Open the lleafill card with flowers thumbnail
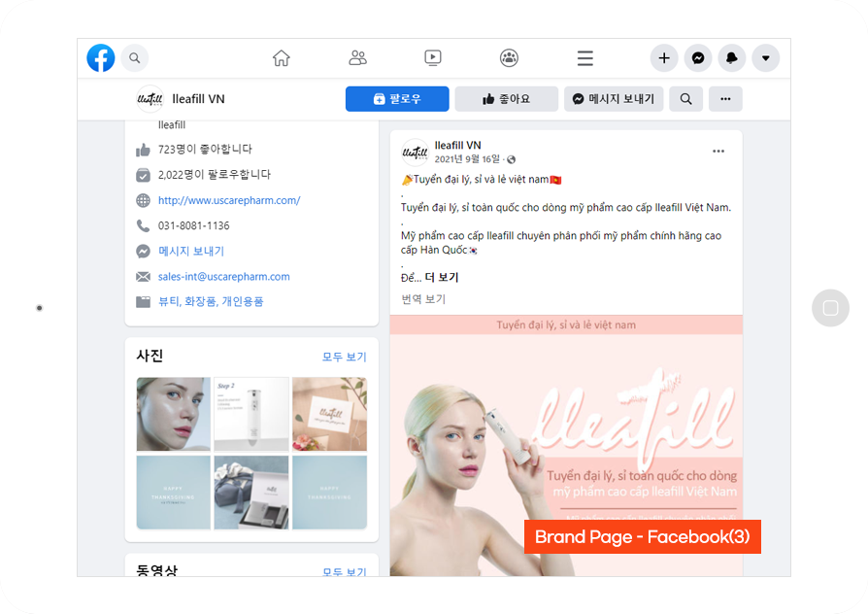Viewport: 868px width, 614px height. click(329, 414)
